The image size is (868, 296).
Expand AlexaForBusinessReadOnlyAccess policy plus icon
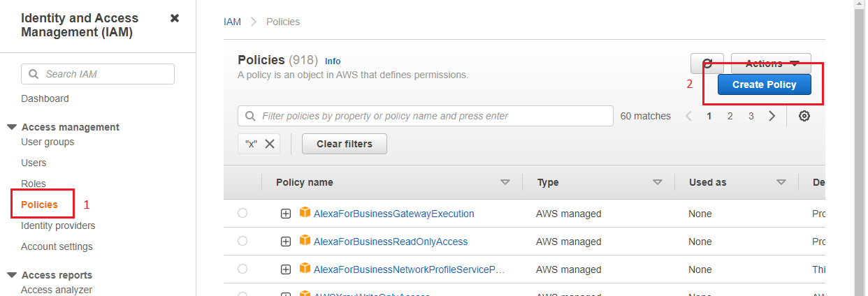pos(286,242)
